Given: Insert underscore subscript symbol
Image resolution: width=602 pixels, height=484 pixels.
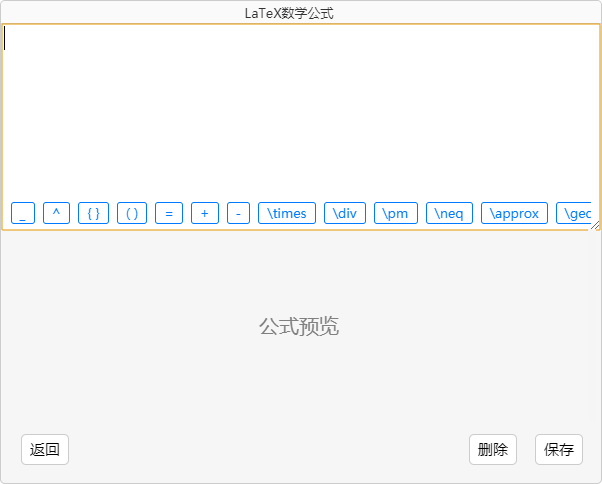Looking at the screenshot, I should pos(23,213).
